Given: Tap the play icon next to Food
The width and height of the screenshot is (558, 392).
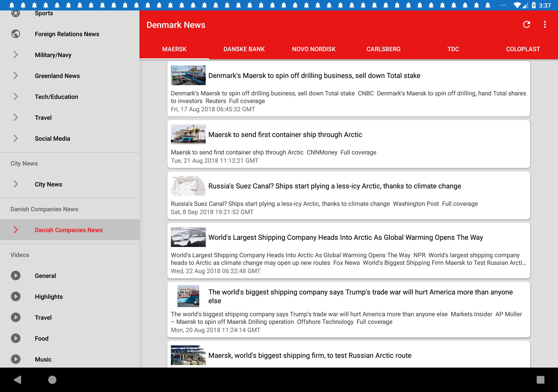Looking at the screenshot, I should (16, 338).
